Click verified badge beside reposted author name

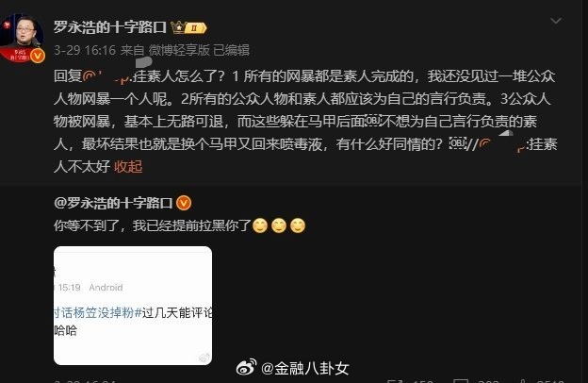click(x=184, y=203)
